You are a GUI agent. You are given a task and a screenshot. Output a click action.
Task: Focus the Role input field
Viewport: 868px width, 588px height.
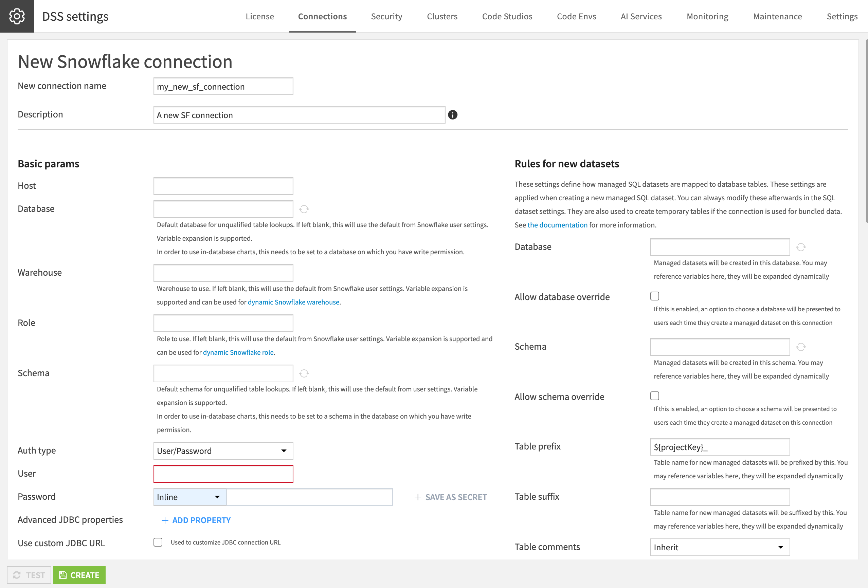click(223, 323)
